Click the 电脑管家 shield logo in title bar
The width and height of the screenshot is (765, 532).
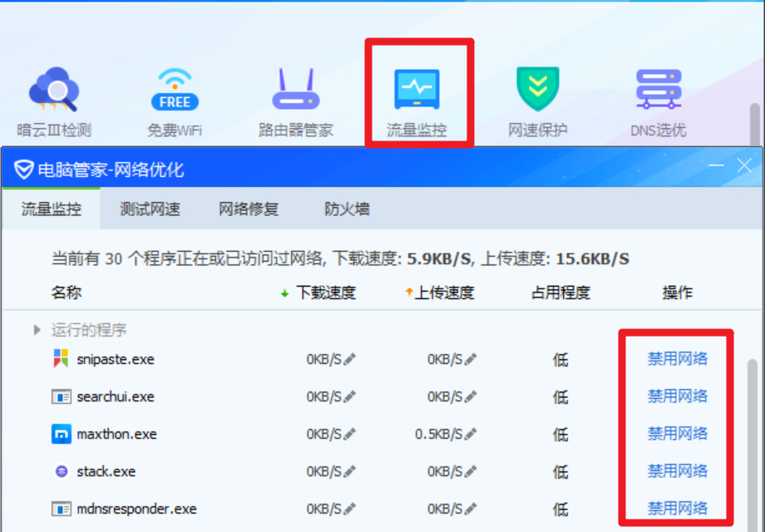click(23, 170)
